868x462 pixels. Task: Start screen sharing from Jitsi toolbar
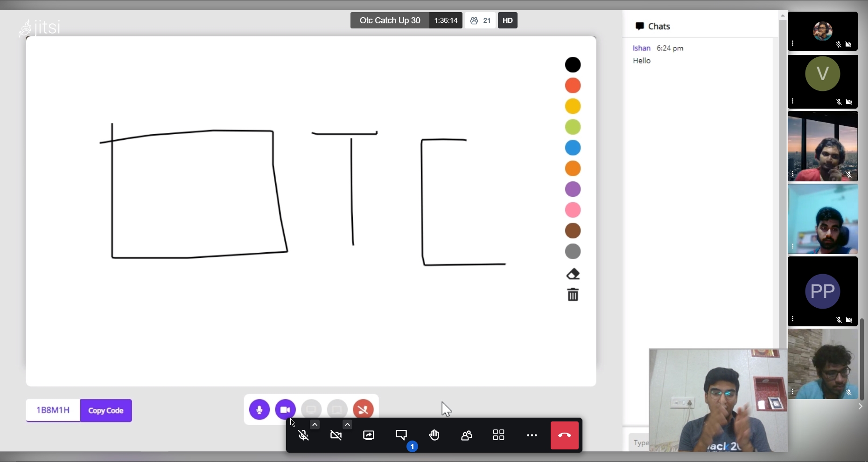pos(369,435)
